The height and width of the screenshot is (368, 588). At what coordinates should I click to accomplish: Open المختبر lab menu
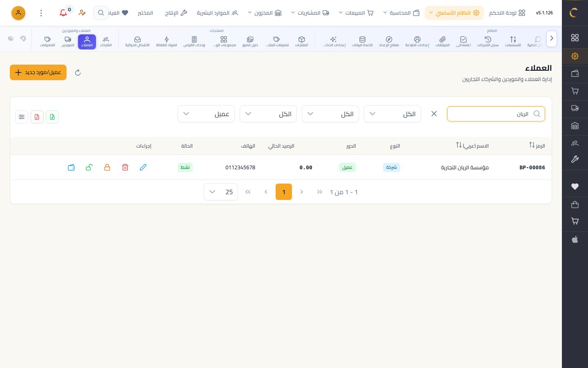pos(145,13)
